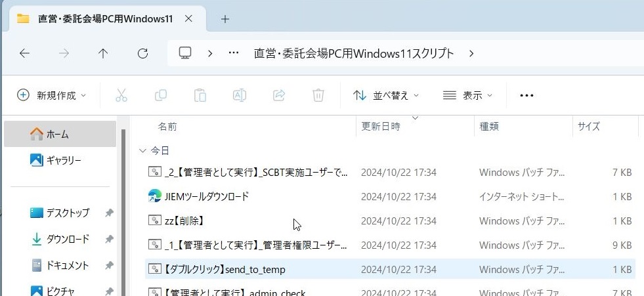Expand chevron after the PC monitor icon

(x=210, y=53)
